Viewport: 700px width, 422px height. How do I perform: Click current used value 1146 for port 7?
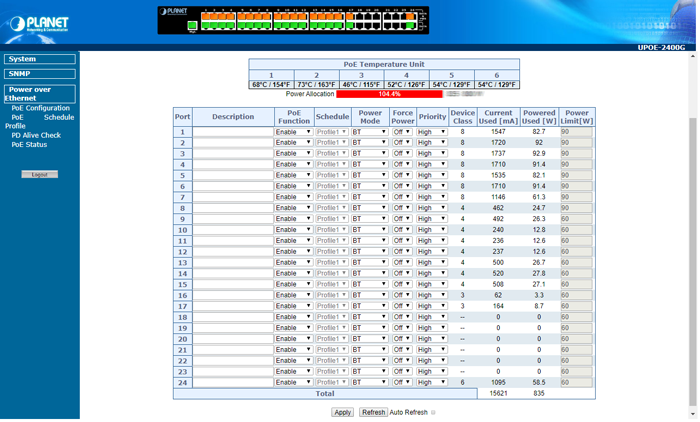[498, 197]
